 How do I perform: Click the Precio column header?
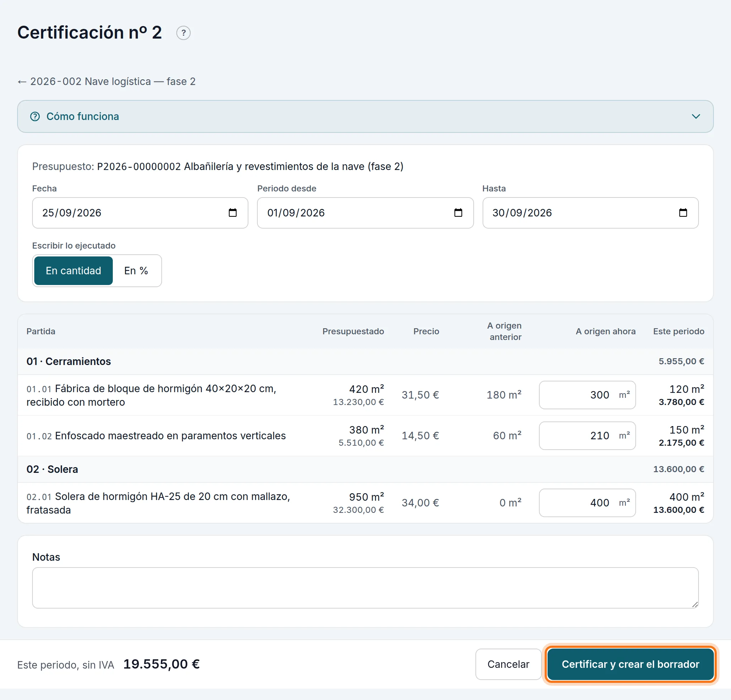coord(426,331)
